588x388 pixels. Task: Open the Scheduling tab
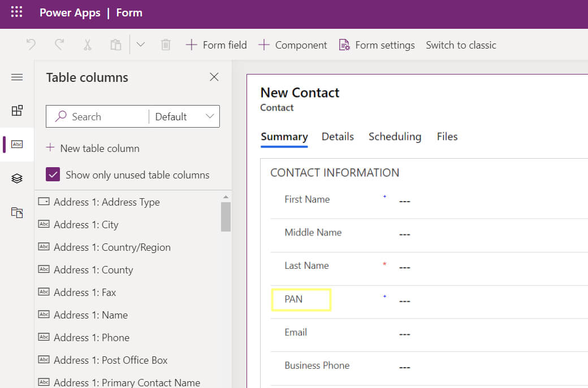395,137
